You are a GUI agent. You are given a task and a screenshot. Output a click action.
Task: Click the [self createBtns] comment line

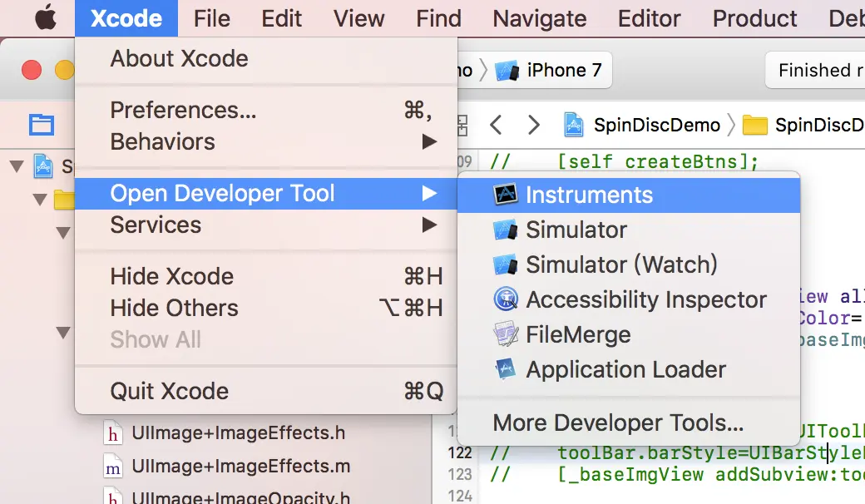click(x=624, y=162)
